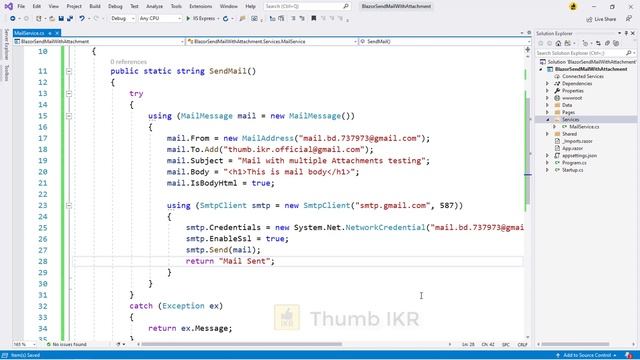The height and width of the screenshot is (360, 640).
Task: Expand the Shared folder
Action: (x=548, y=134)
